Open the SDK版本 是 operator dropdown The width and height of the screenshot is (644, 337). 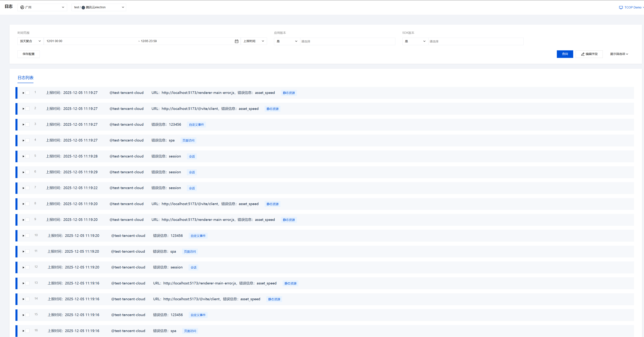[x=415, y=42]
